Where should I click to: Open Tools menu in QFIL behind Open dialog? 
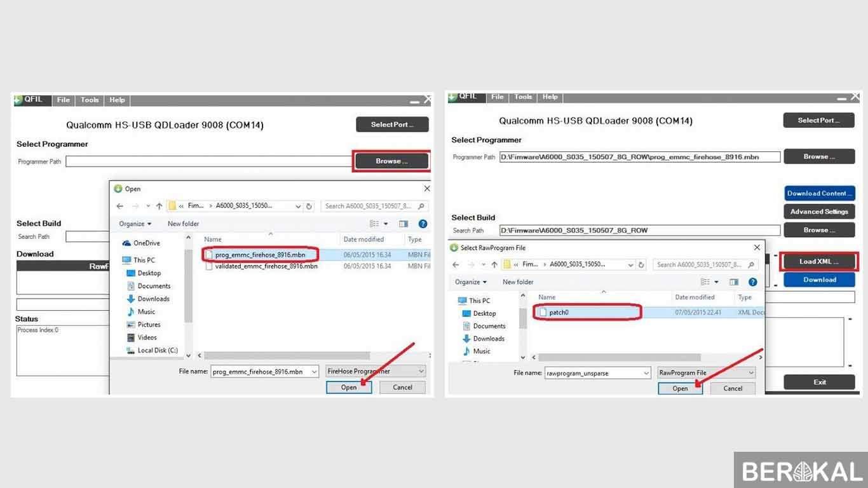pos(90,100)
